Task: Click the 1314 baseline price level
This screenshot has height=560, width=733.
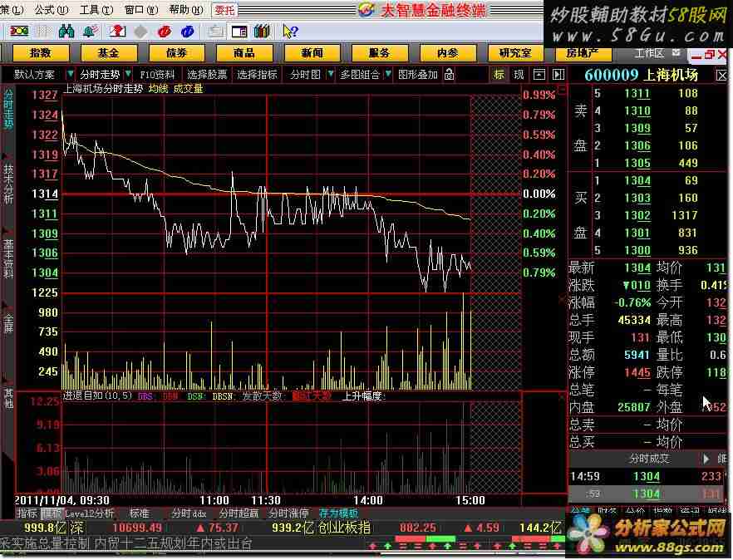Action: pyautogui.click(x=45, y=194)
